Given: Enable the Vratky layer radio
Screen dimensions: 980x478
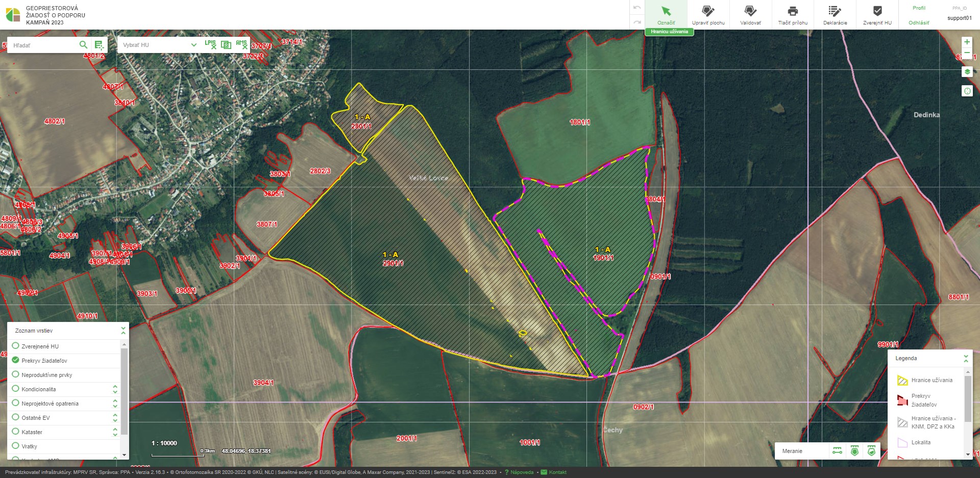Looking at the screenshot, I should coord(15,446).
